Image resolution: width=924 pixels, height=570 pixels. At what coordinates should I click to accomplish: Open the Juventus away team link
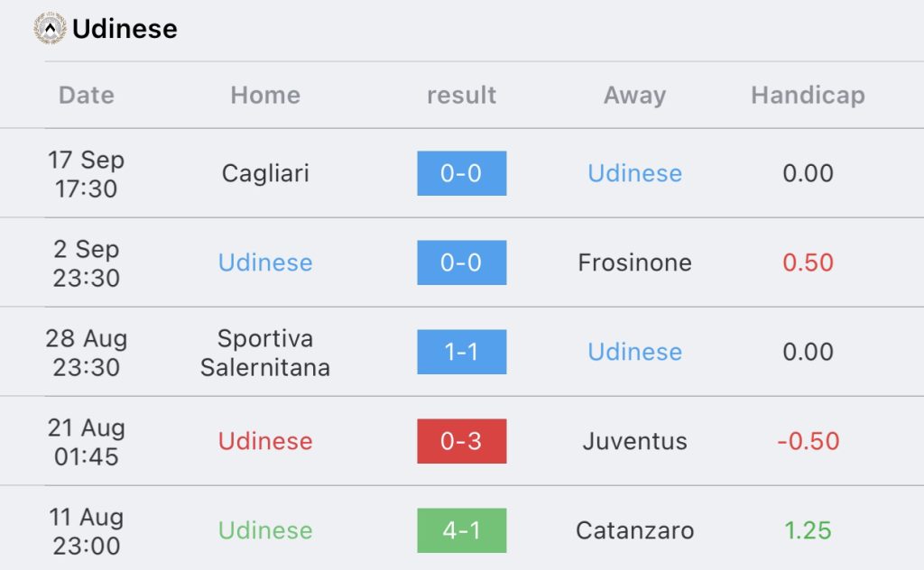(x=634, y=441)
